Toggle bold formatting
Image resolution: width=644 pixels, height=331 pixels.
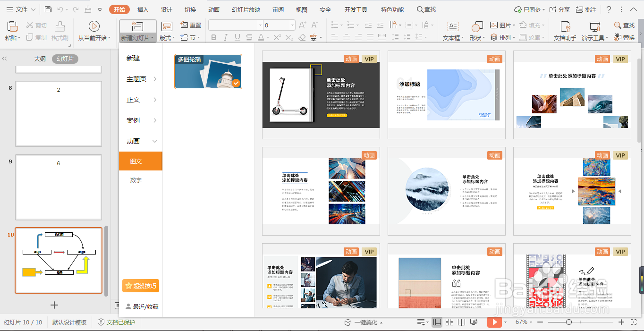[213, 37]
